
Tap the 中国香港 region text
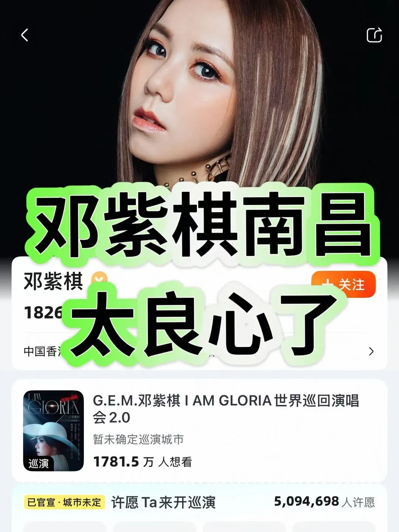(41, 351)
